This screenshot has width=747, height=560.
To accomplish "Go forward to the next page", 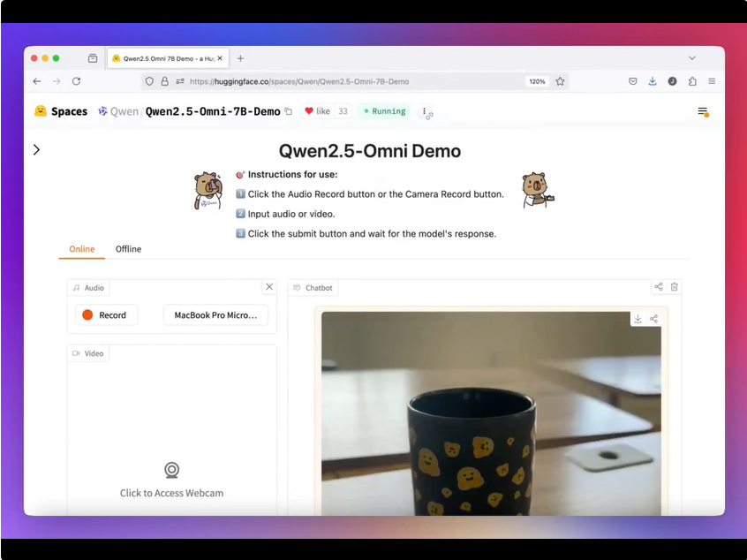I will 57,81.
